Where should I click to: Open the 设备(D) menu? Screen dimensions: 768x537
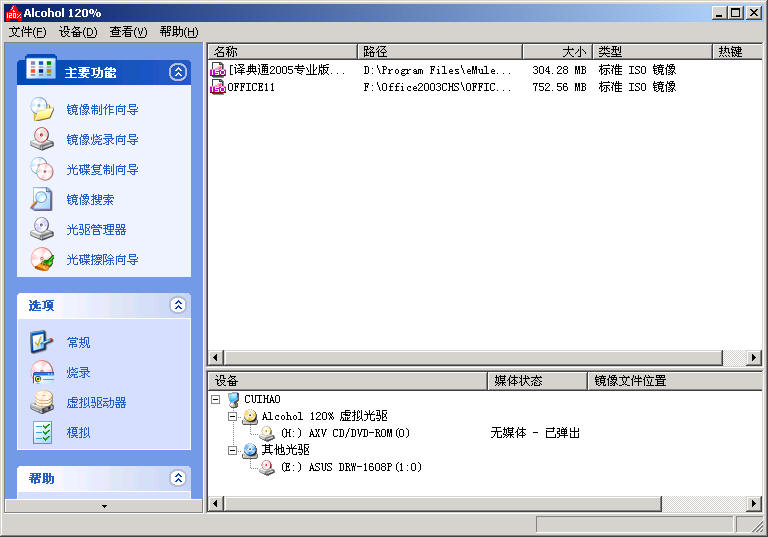78,32
